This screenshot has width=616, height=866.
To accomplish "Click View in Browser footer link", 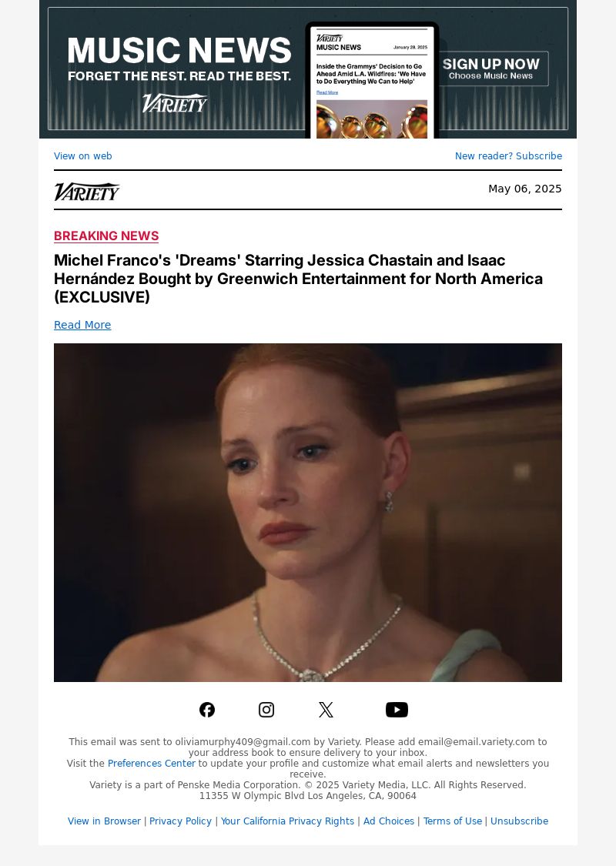I will point(104,821).
